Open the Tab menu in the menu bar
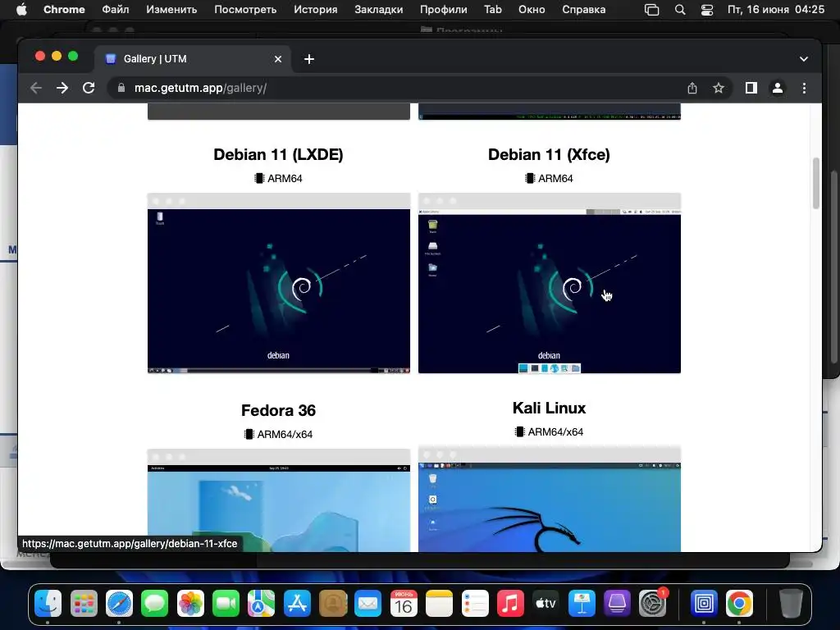The height and width of the screenshot is (630, 840). point(493,10)
